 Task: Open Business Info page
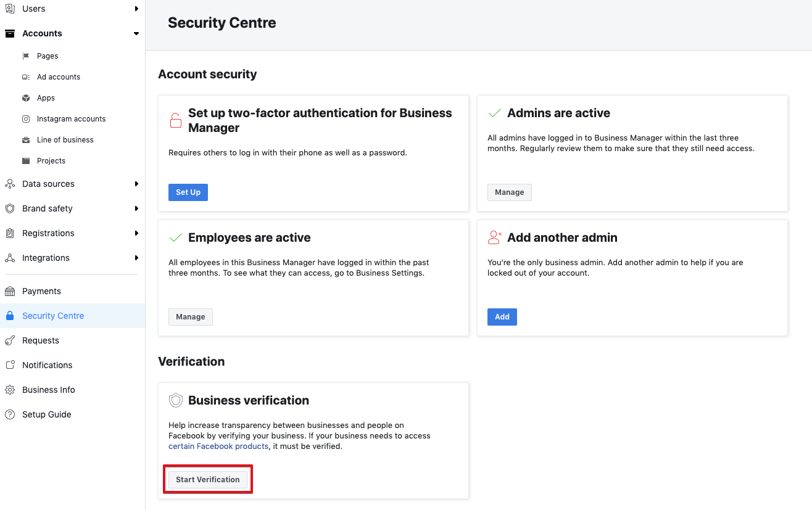point(49,390)
